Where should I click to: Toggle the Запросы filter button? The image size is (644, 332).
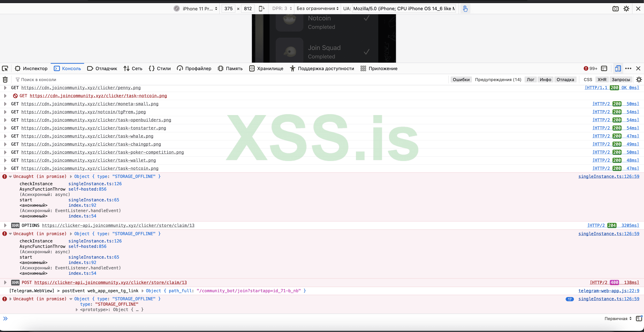(x=621, y=80)
